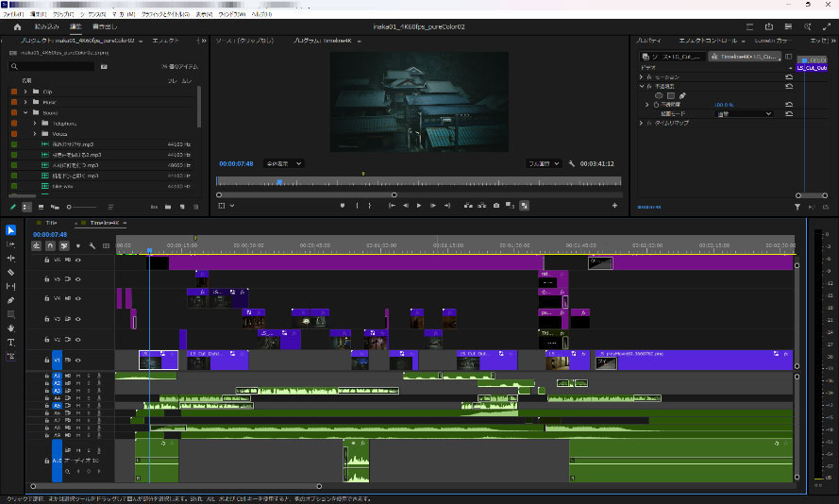The image size is (839, 504).
Task: Select the Hand tool in the toolbar
Action: click(x=11, y=328)
